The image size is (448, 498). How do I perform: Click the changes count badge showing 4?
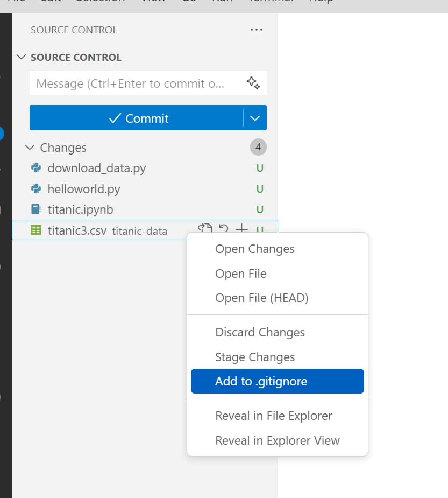coord(258,147)
